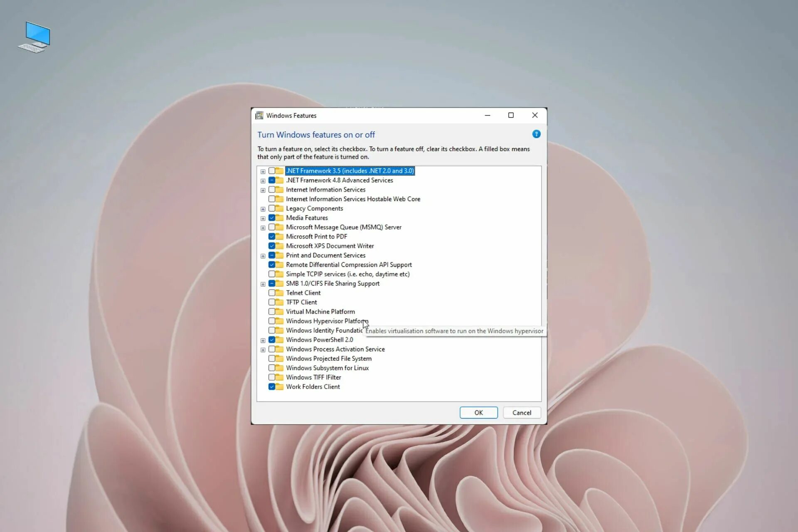The image size is (798, 532).
Task: Click the blue help question mark icon
Action: click(536, 134)
